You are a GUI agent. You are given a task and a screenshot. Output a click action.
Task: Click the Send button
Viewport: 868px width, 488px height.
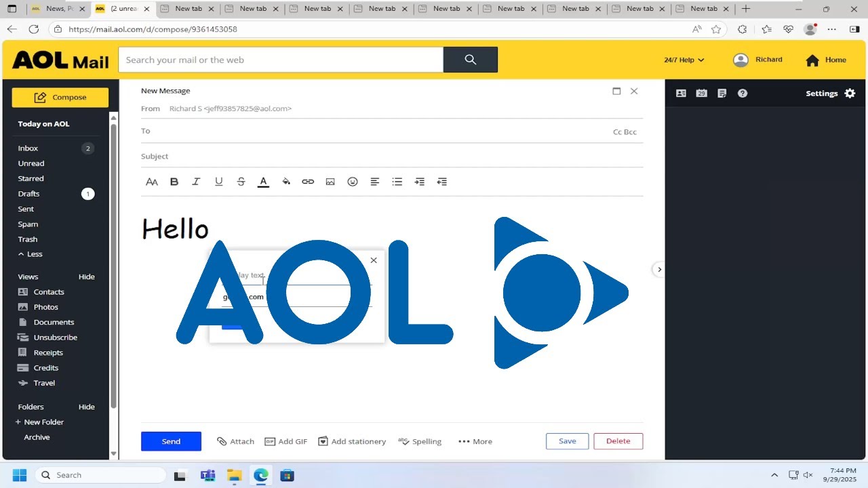[171, 441]
